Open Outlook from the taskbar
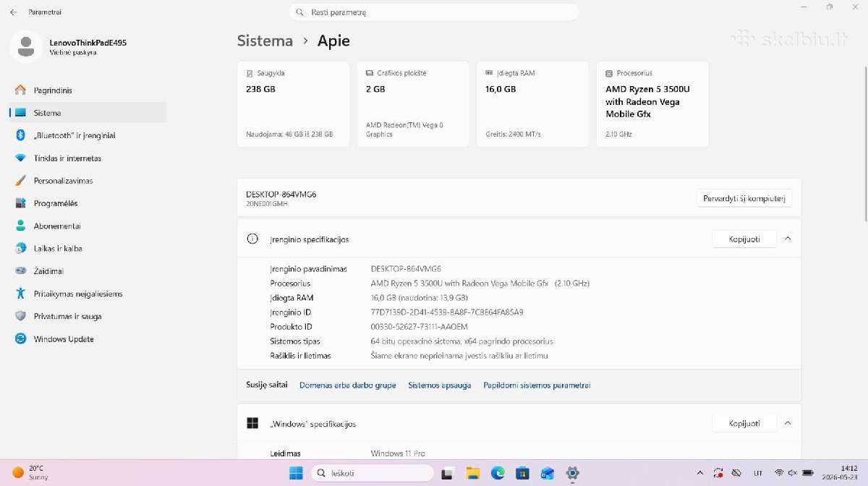 point(548,474)
